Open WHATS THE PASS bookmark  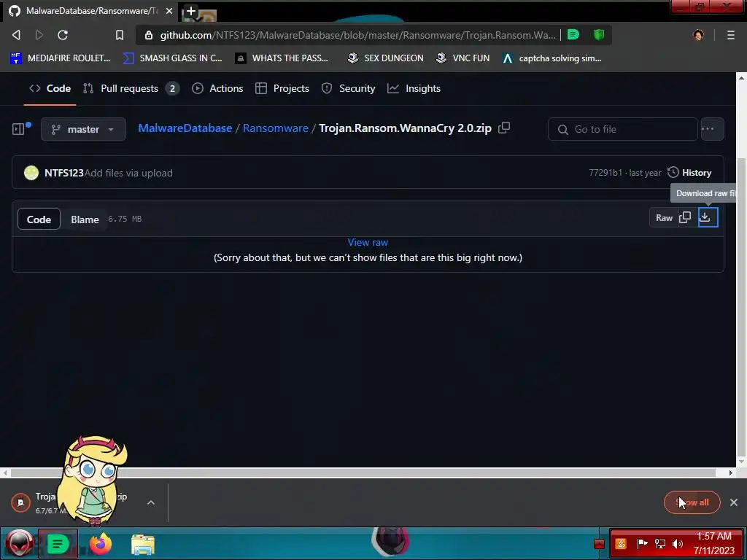[x=282, y=58]
